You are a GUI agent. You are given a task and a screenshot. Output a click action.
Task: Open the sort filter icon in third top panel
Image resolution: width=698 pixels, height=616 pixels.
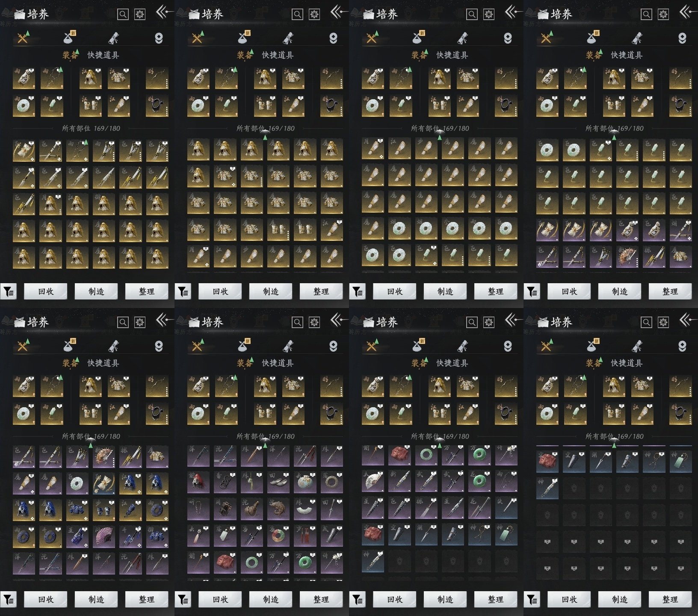(x=358, y=292)
